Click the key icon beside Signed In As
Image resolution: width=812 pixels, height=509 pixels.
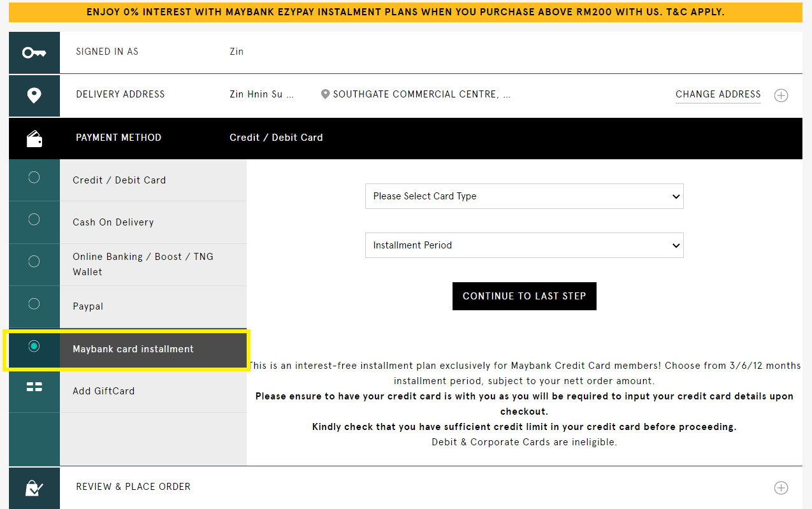tap(34, 53)
